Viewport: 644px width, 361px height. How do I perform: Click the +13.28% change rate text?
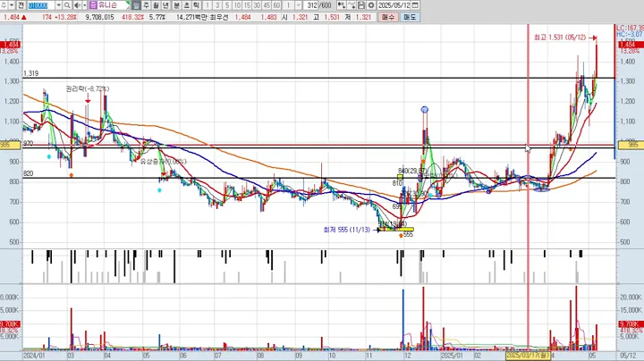point(65,17)
